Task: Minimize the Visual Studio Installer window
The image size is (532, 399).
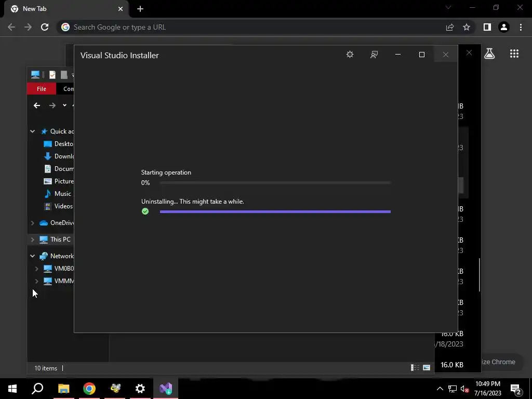Action: click(x=398, y=55)
